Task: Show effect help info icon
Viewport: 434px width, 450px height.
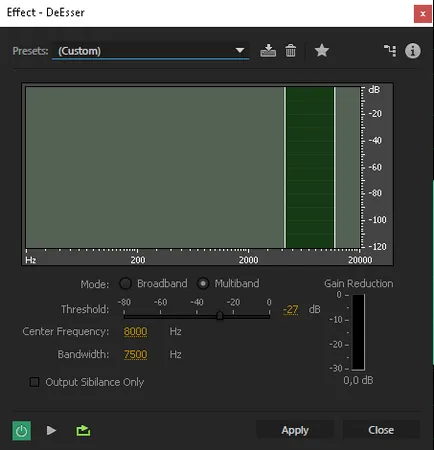Action: (413, 51)
